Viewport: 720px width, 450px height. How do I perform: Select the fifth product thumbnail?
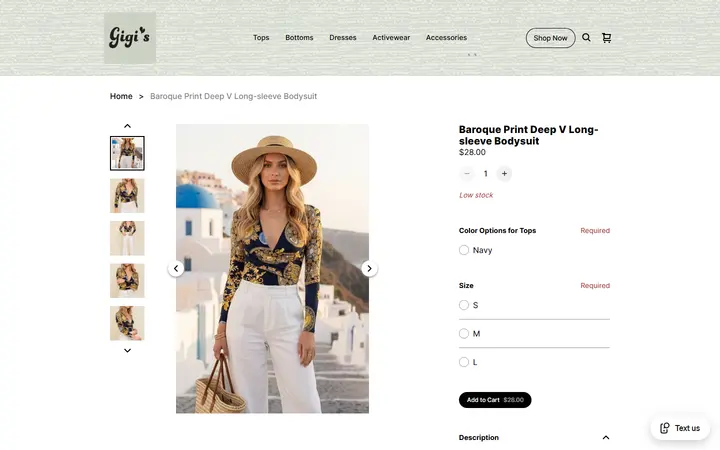click(127, 323)
